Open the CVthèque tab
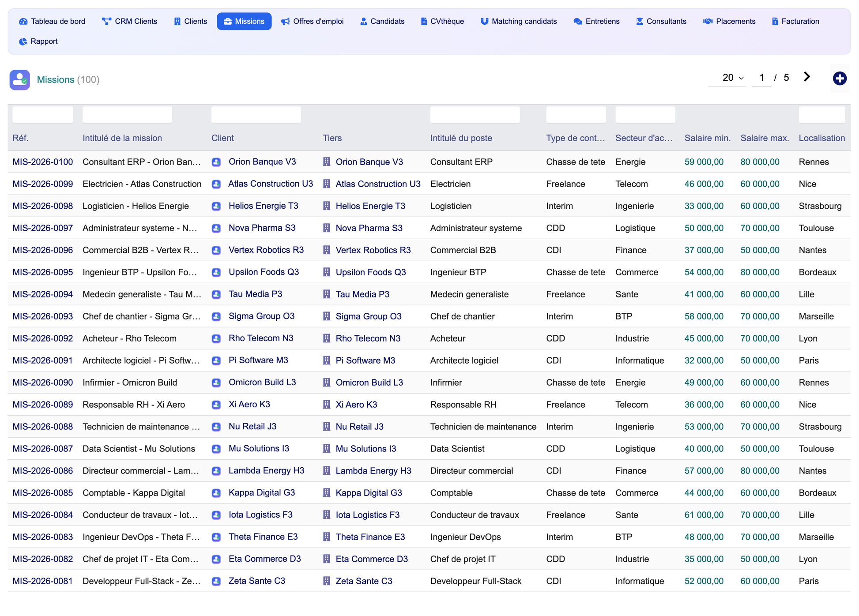859x616 pixels. click(442, 21)
